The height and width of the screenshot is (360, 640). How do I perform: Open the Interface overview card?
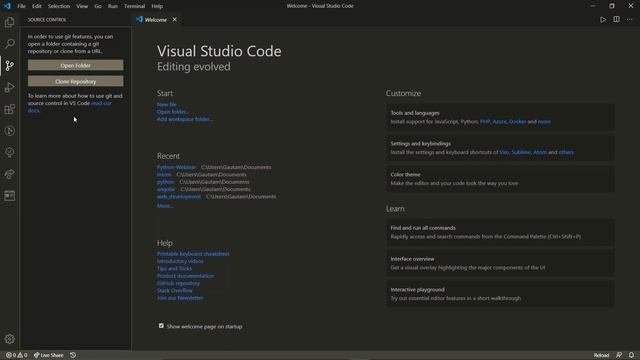click(500, 263)
